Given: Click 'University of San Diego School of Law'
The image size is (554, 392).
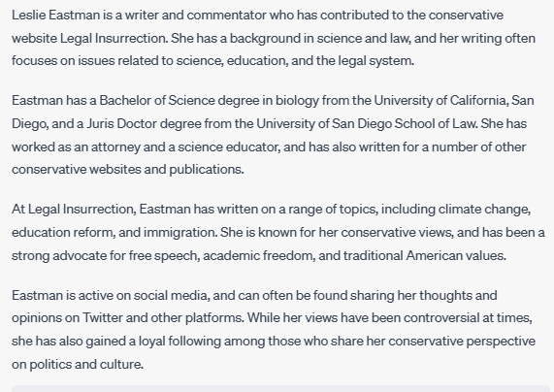Looking at the screenshot, I should (x=367, y=124).
